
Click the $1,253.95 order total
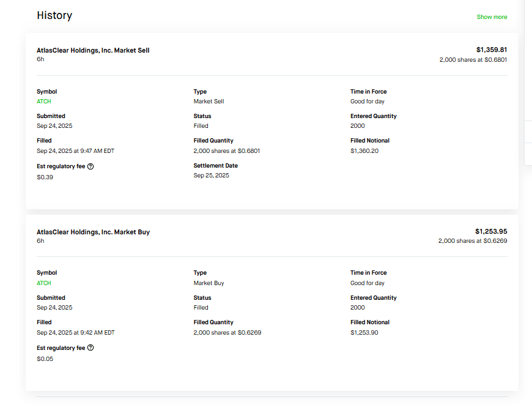click(491, 231)
